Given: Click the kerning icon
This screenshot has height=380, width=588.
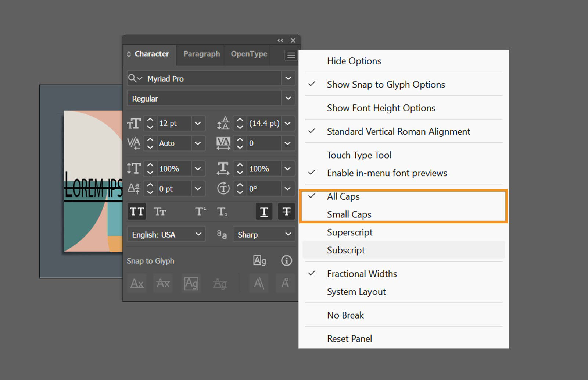Looking at the screenshot, I should [x=134, y=143].
